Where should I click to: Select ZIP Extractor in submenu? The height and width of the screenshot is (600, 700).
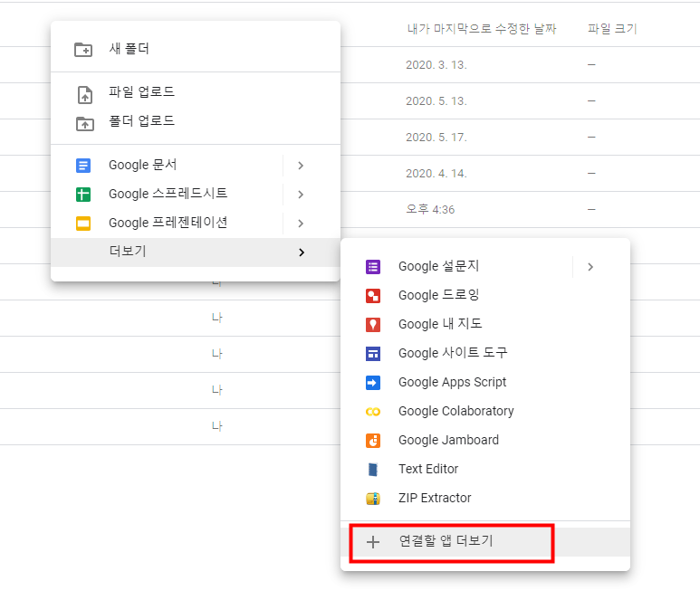(x=485, y=499)
